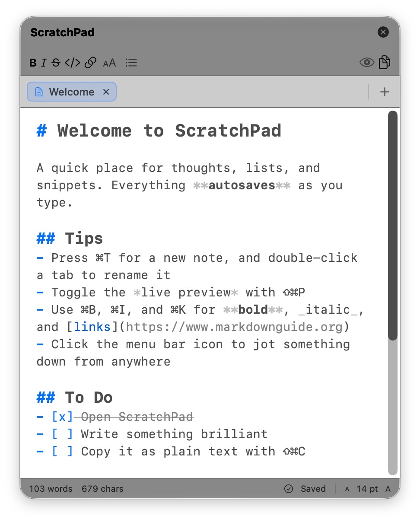Insert a link using the chain icon
The width and height of the screenshot is (420, 522).
(90, 63)
